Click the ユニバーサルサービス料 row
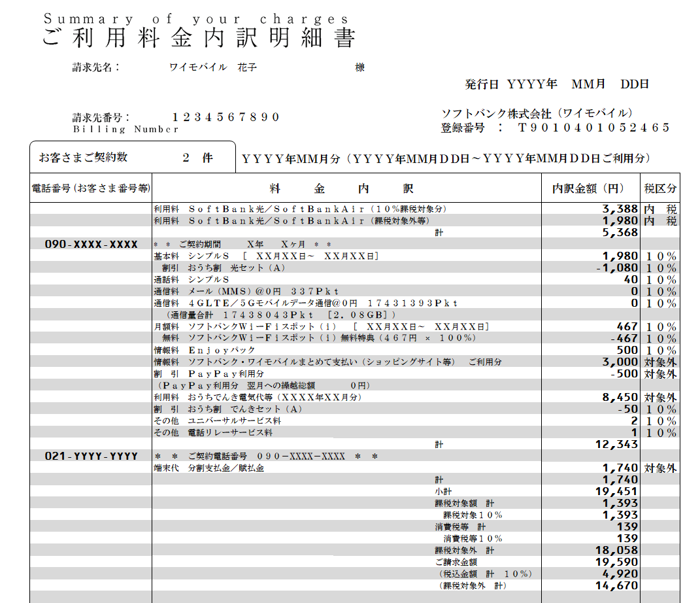 coord(218,421)
